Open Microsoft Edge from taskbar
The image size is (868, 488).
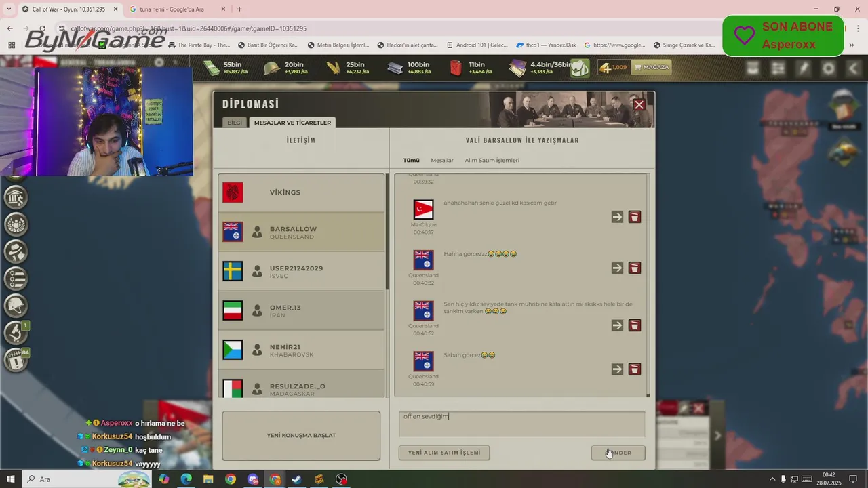186,479
